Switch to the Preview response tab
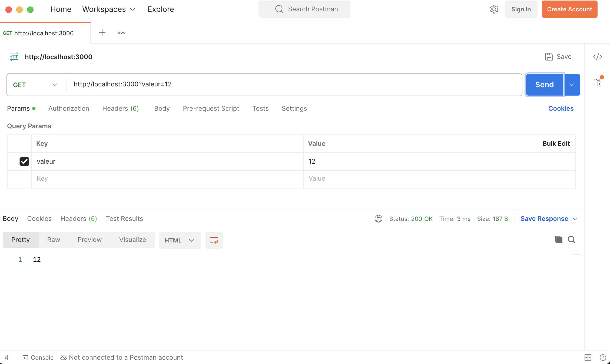610x364 pixels. (x=89, y=239)
